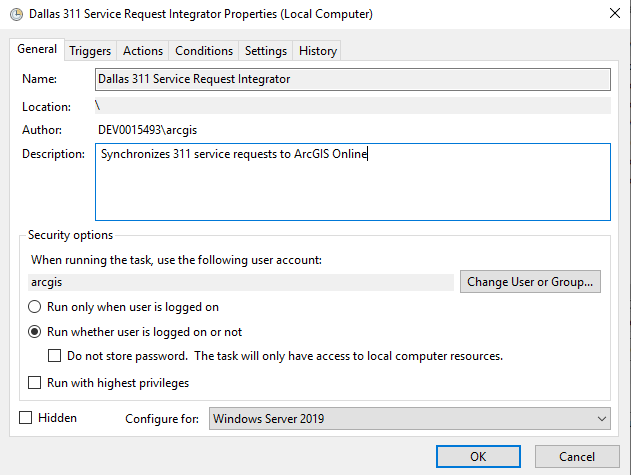Toggle the Hidden checkbox

[x=27, y=418]
